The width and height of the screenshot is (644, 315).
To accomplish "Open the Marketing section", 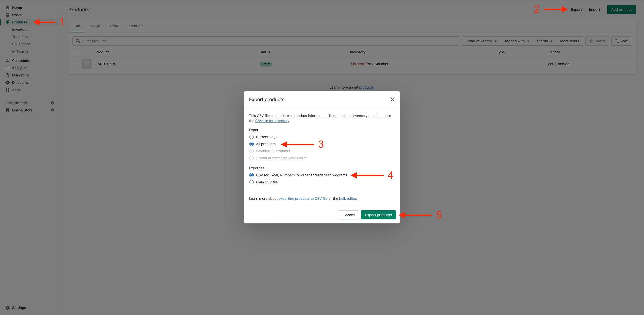I will (20, 75).
